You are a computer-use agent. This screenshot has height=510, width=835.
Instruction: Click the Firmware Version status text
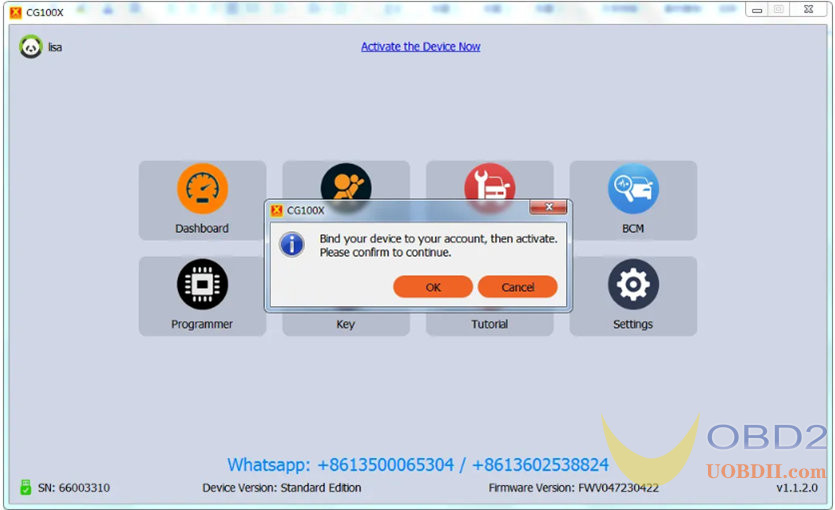click(x=573, y=488)
